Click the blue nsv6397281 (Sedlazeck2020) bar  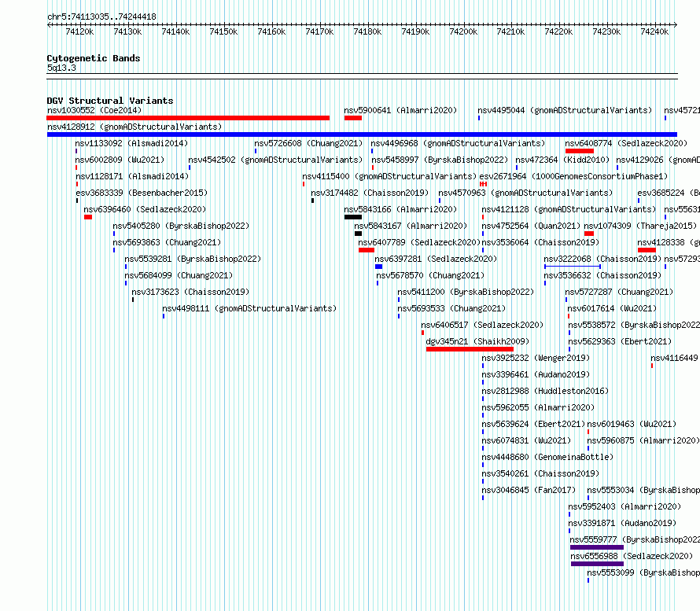pyautogui.click(x=378, y=267)
